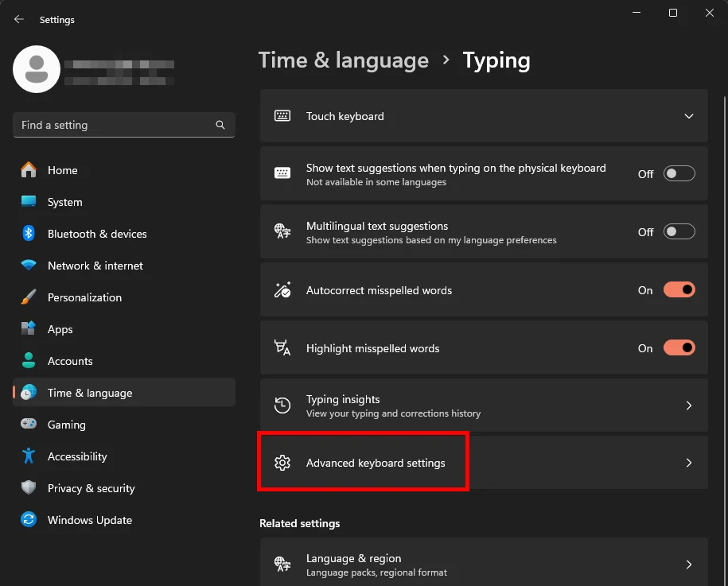The width and height of the screenshot is (728, 586).
Task: Click the Accessibility figure icon
Action: [x=29, y=456]
